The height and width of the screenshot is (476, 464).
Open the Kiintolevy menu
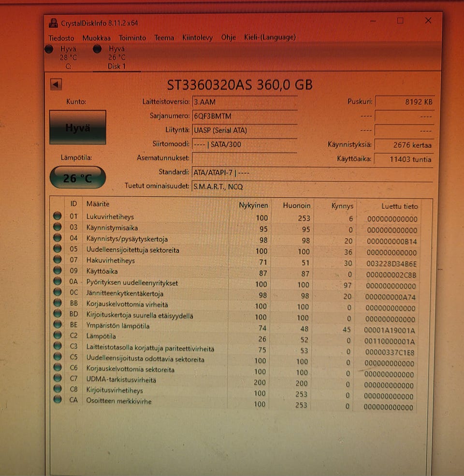point(197,38)
